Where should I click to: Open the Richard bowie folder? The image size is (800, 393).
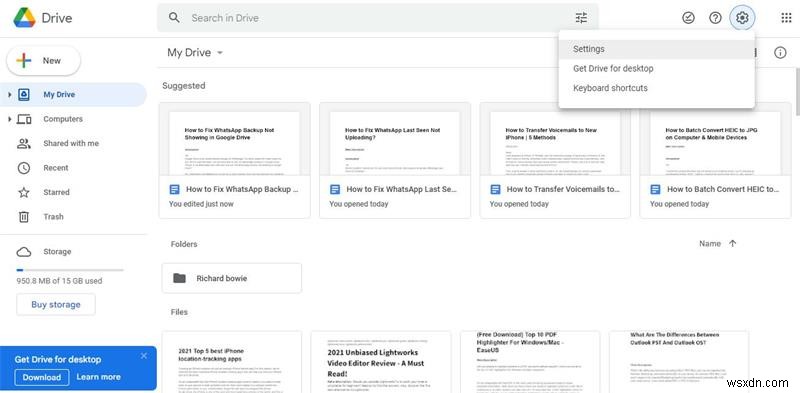[x=232, y=278]
